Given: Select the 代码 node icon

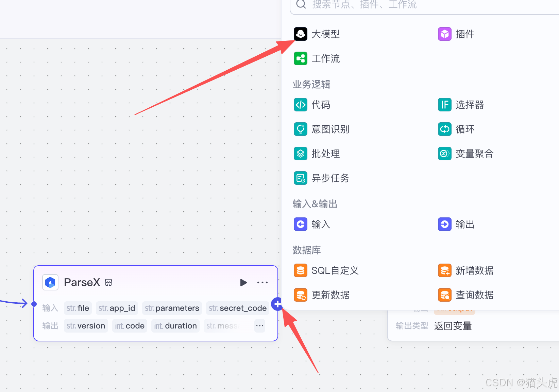Looking at the screenshot, I should pos(300,105).
